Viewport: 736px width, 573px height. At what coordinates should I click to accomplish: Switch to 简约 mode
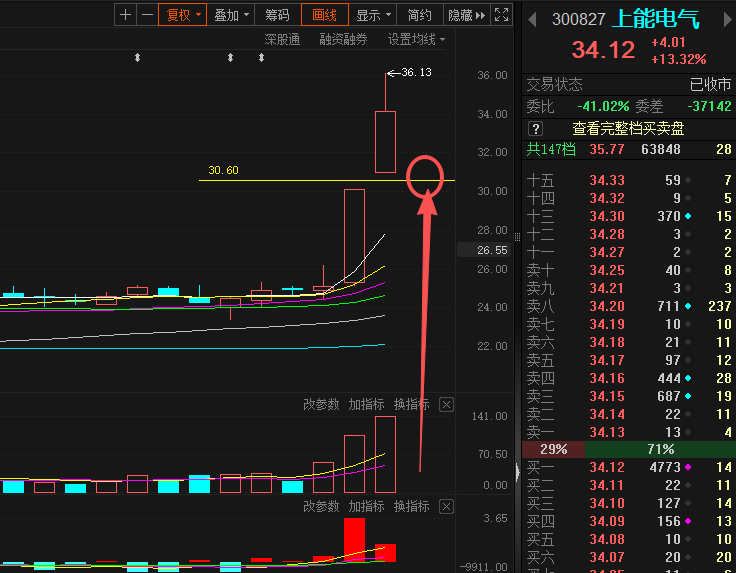click(x=420, y=15)
